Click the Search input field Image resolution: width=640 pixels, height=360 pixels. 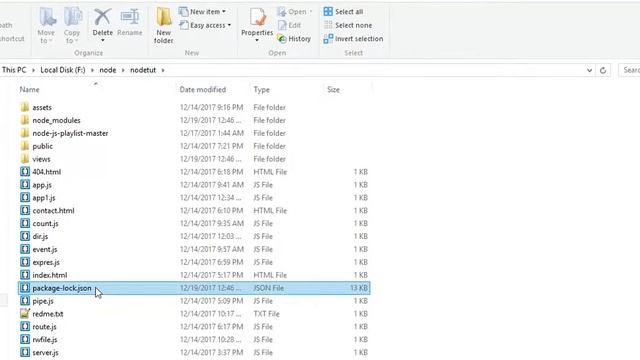point(629,70)
